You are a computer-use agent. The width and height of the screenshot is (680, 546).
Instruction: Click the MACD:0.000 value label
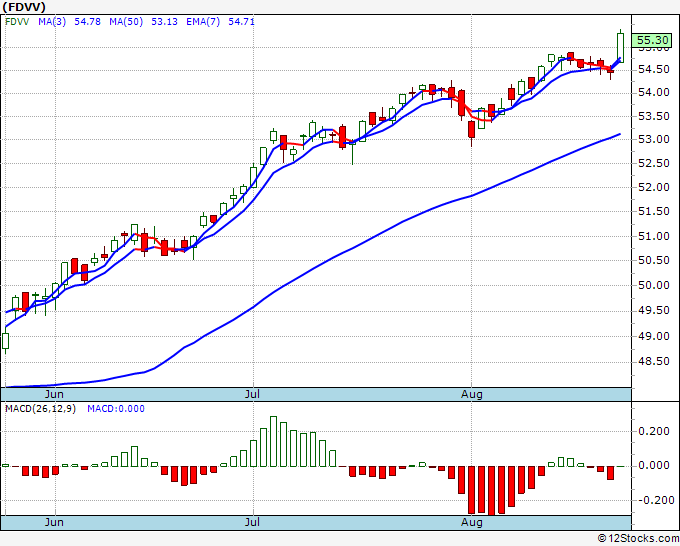click(x=116, y=409)
